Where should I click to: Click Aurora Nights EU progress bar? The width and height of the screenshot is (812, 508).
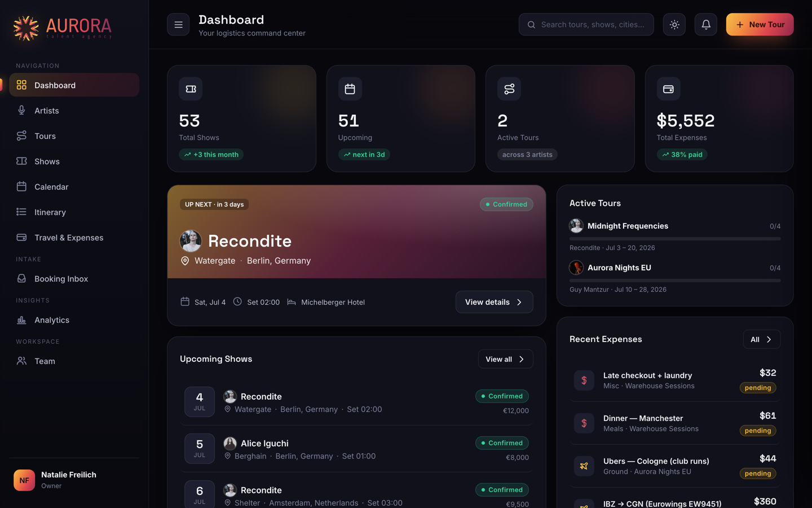coord(675,281)
